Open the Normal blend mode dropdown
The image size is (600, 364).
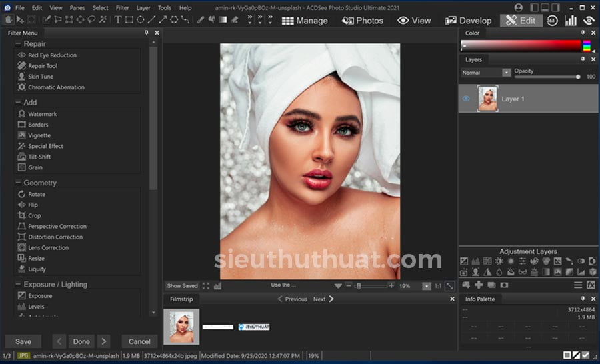tap(506, 73)
